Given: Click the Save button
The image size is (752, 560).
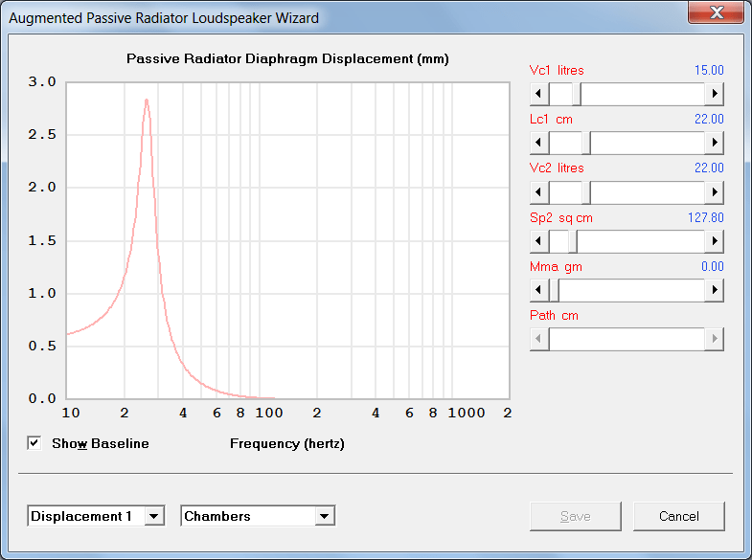Looking at the screenshot, I should (x=576, y=516).
